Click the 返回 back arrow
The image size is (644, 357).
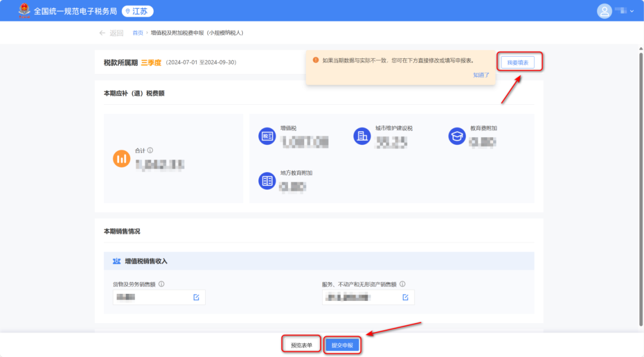pyautogui.click(x=102, y=33)
